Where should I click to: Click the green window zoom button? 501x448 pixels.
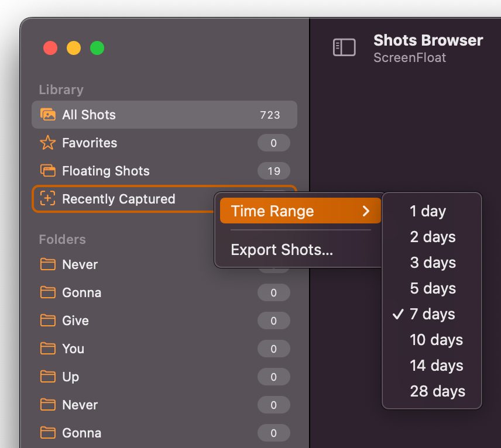click(97, 48)
